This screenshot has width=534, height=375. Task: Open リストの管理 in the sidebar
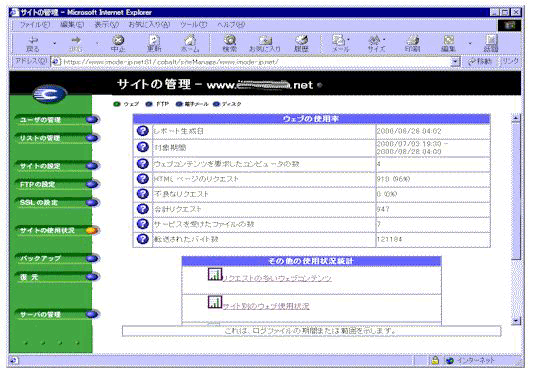coord(57,138)
